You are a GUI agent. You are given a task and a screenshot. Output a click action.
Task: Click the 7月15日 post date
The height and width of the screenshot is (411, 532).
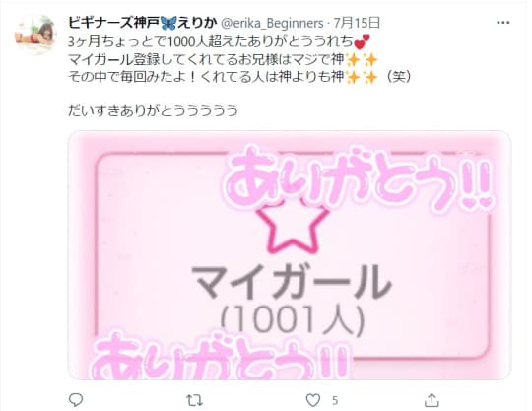tap(357, 23)
